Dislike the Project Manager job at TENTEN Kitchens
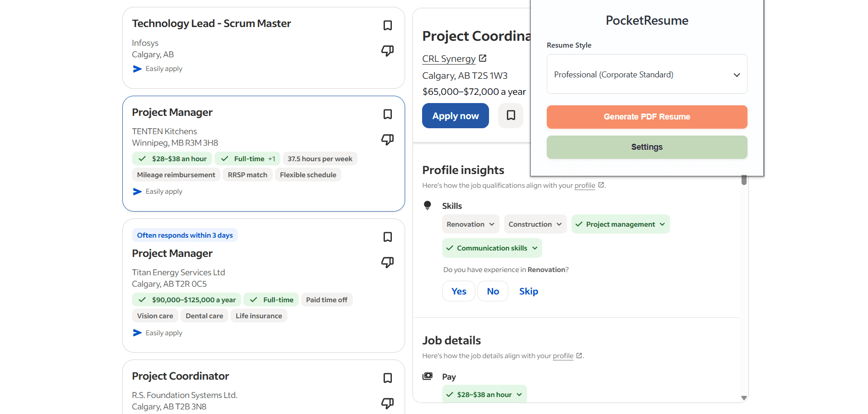 pos(387,139)
